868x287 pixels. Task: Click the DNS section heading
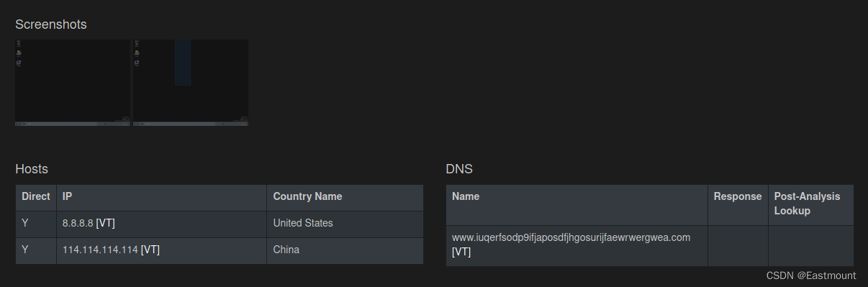(x=459, y=169)
